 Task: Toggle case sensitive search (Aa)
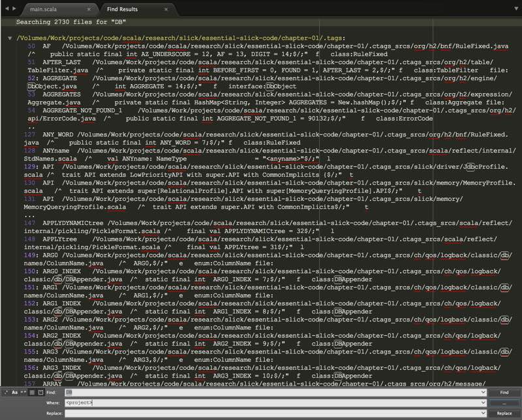tap(15, 393)
